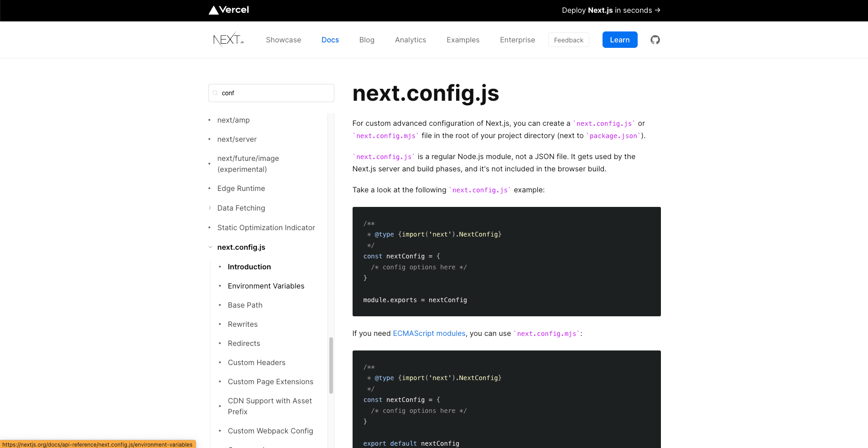Switch to the Showcase page
Screen dimensions: 868x448
283,40
